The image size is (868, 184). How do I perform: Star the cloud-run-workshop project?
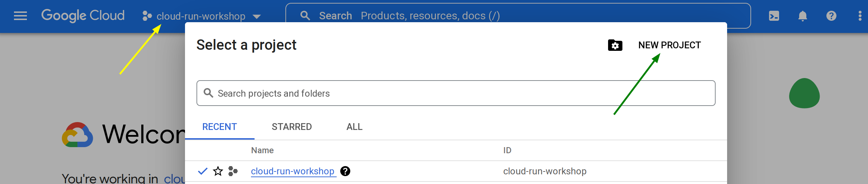pyautogui.click(x=218, y=171)
